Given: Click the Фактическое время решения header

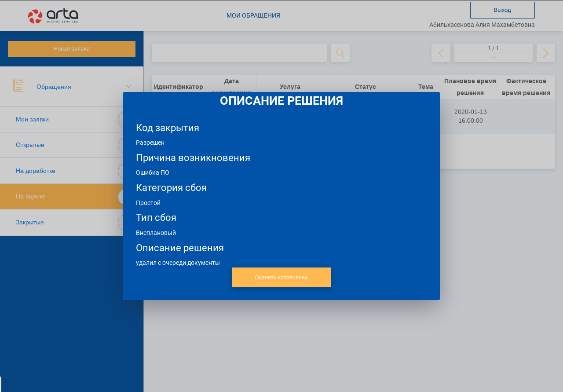Looking at the screenshot, I should point(526,87).
